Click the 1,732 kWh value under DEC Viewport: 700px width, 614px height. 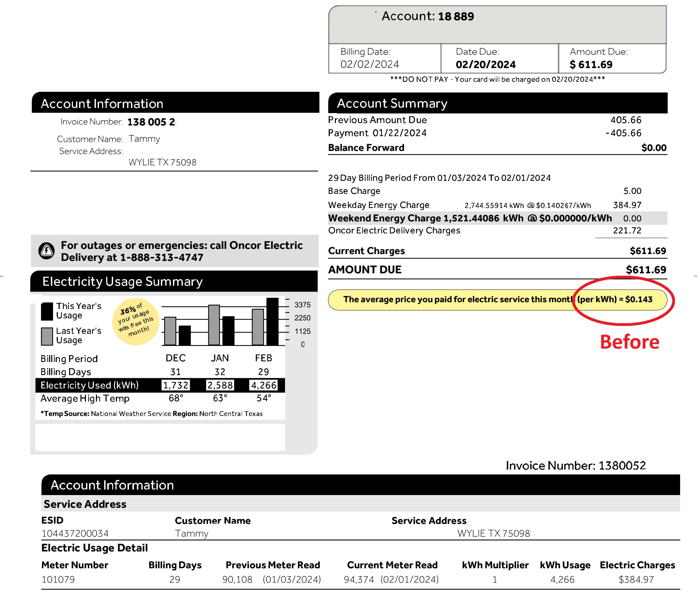[x=176, y=385]
